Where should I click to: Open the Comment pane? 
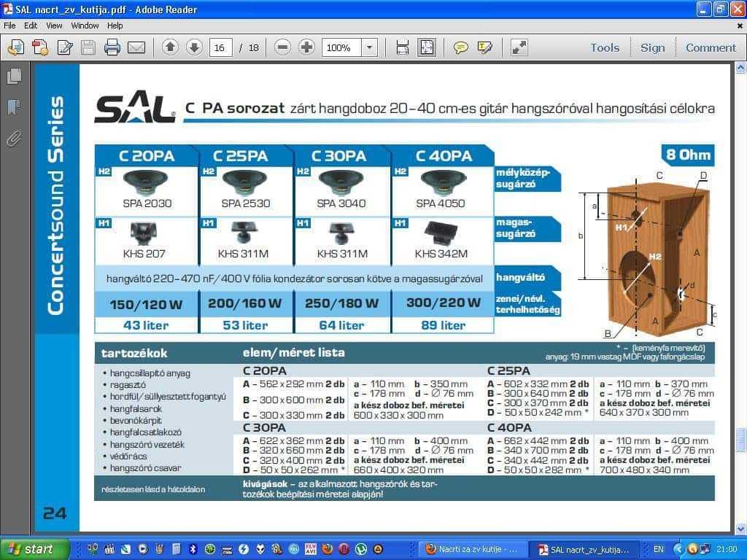click(x=711, y=47)
